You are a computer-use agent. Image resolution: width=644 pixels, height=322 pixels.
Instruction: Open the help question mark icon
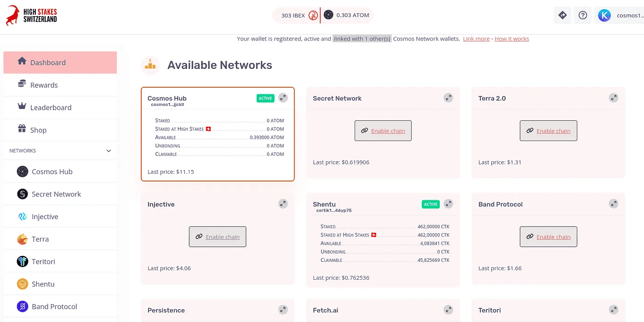point(583,15)
